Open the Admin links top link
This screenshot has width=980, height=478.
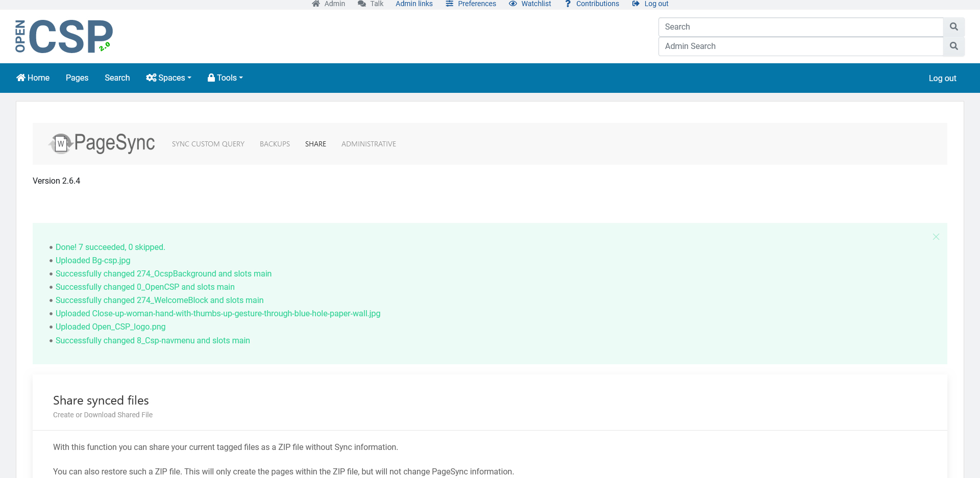click(x=414, y=4)
